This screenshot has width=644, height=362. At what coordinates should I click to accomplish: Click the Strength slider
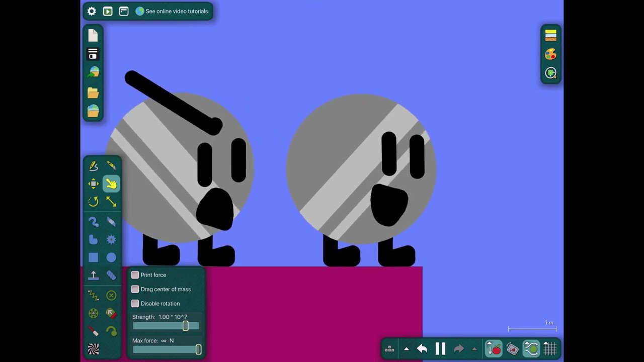tap(166, 326)
